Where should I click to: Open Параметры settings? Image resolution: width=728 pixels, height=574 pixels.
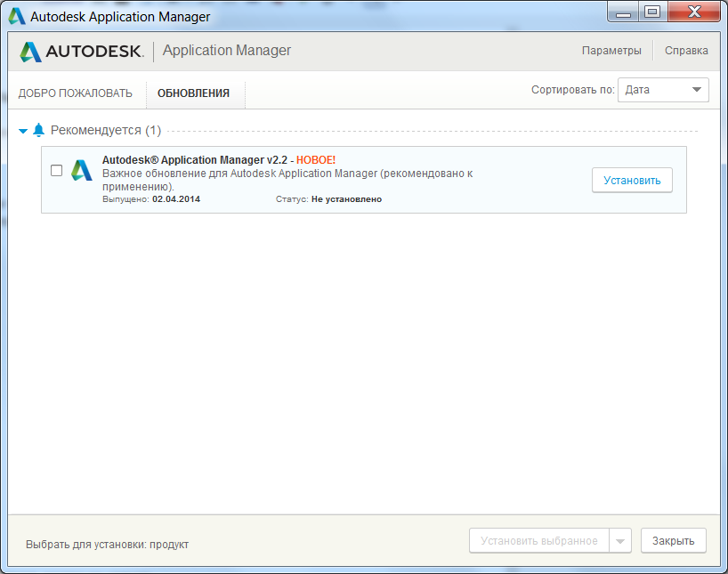pyautogui.click(x=611, y=51)
